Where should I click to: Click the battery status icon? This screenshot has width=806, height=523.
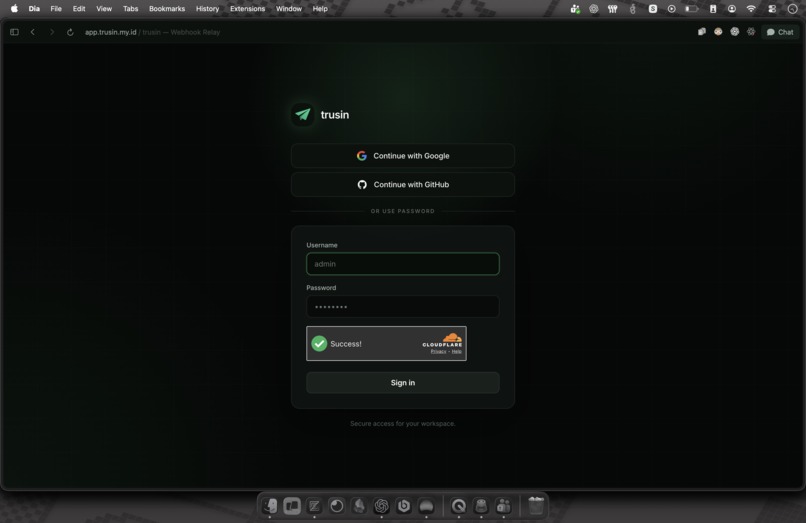tap(692, 9)
